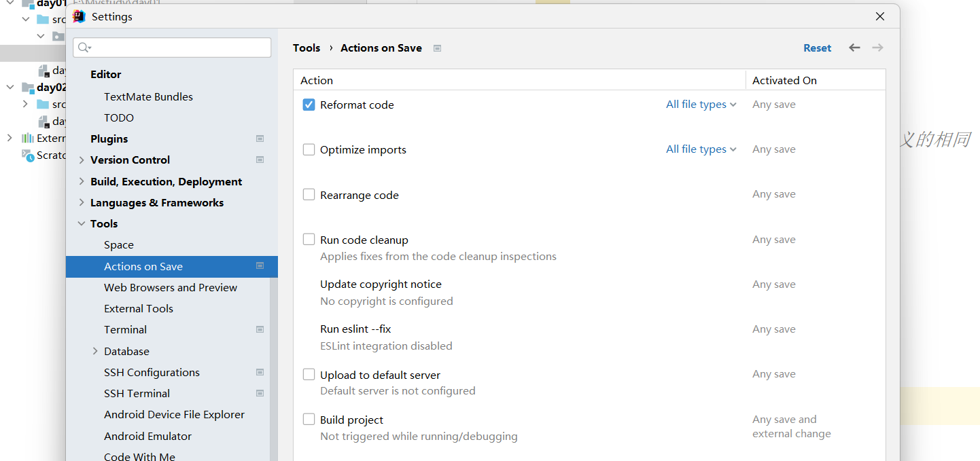980x461 pixels.
Task: Click project settings icon beside SSH Terminal
Action: click(260, 393)
